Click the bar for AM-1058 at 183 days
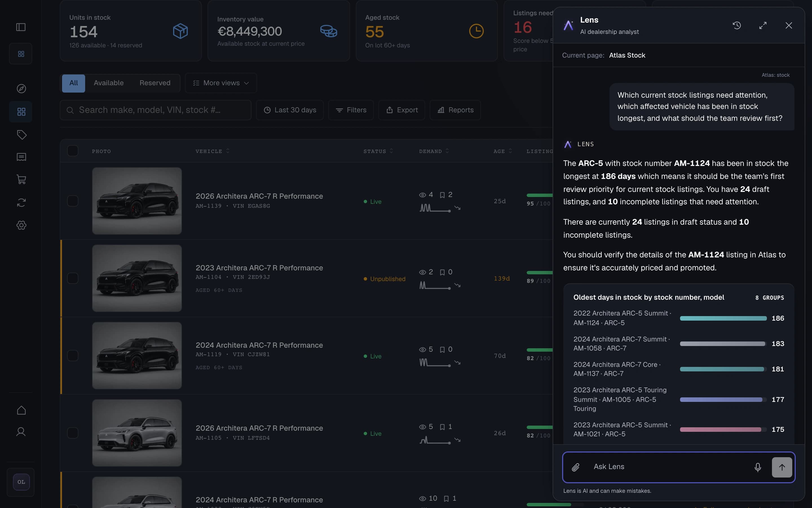This screenshot has height=508, width=812. [723, 344]
